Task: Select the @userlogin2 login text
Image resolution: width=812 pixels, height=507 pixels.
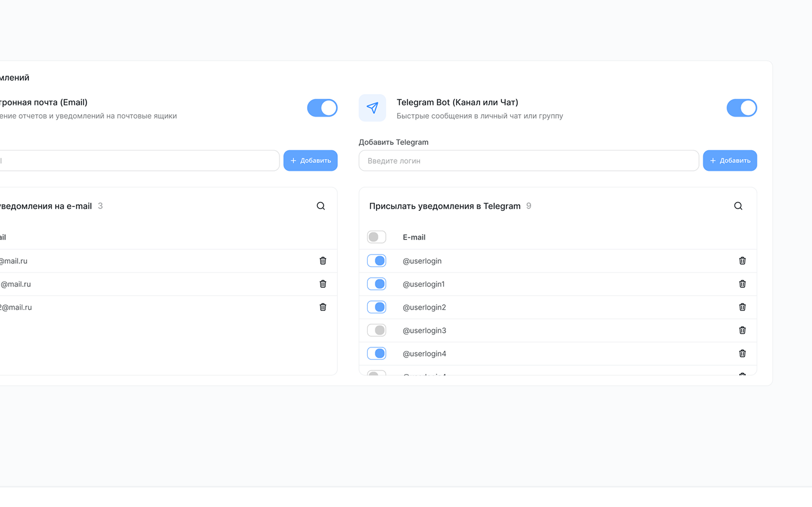Action: point(424,307)
